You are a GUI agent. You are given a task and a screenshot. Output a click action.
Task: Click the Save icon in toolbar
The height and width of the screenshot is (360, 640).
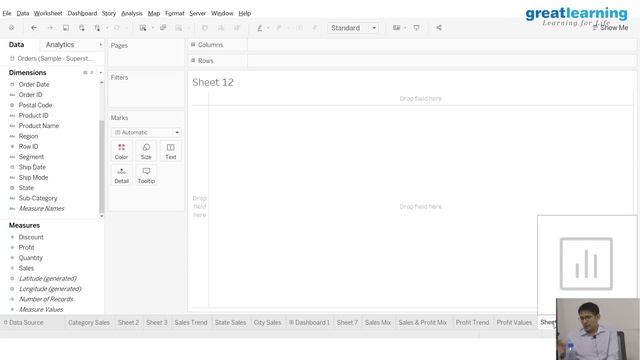tap(66, 28)
